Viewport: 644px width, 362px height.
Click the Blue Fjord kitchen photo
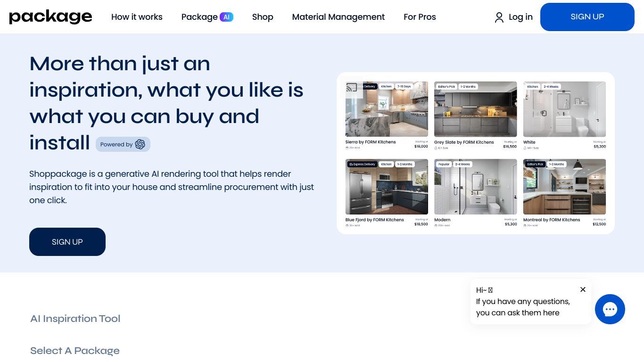coord(387,187)
